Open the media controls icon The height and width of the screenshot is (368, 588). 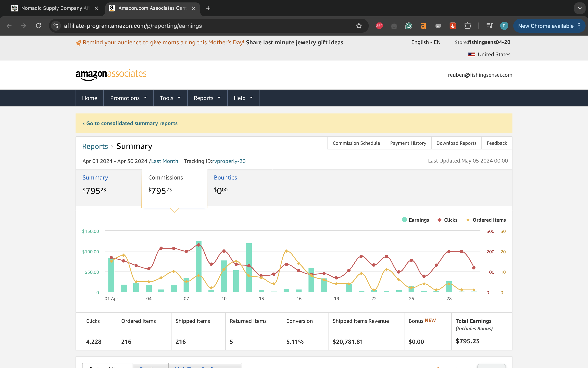tap(489, 26)
